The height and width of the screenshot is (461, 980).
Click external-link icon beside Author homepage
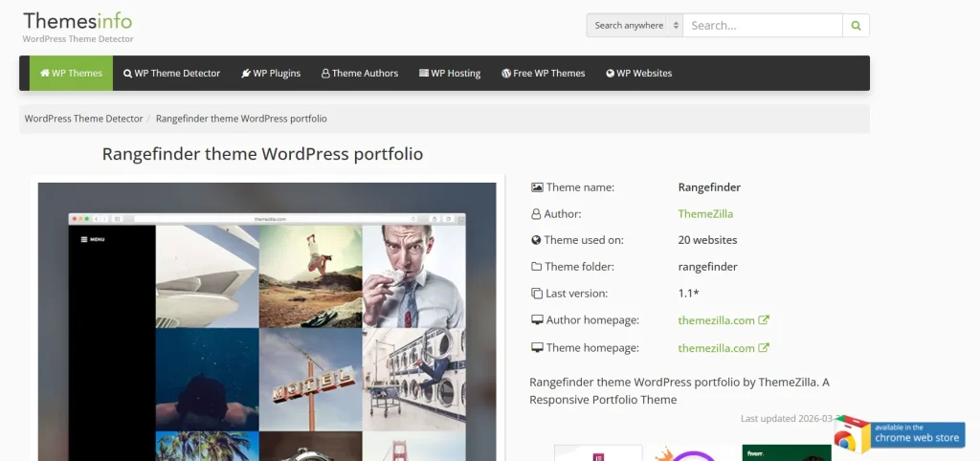coord(764,319)
